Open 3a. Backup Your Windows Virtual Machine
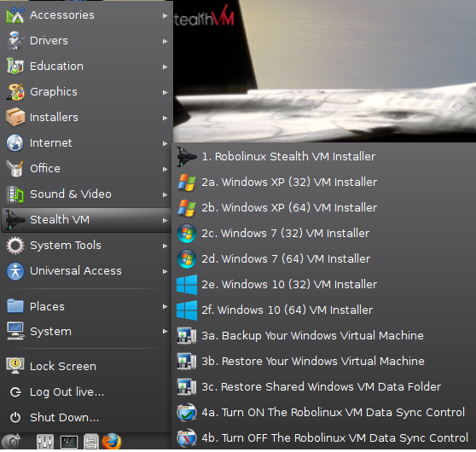The image size is (476, 452). click(323, 335)
